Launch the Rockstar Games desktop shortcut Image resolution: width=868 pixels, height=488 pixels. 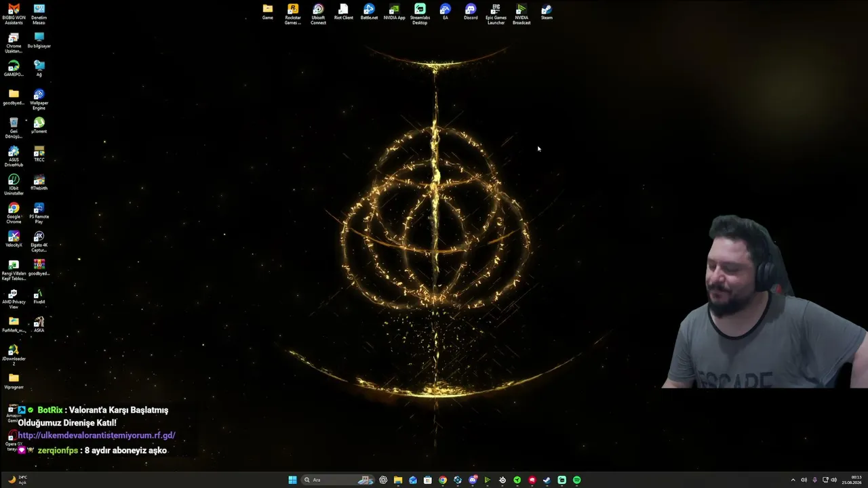pyautogui.click(x=293, y=14)
